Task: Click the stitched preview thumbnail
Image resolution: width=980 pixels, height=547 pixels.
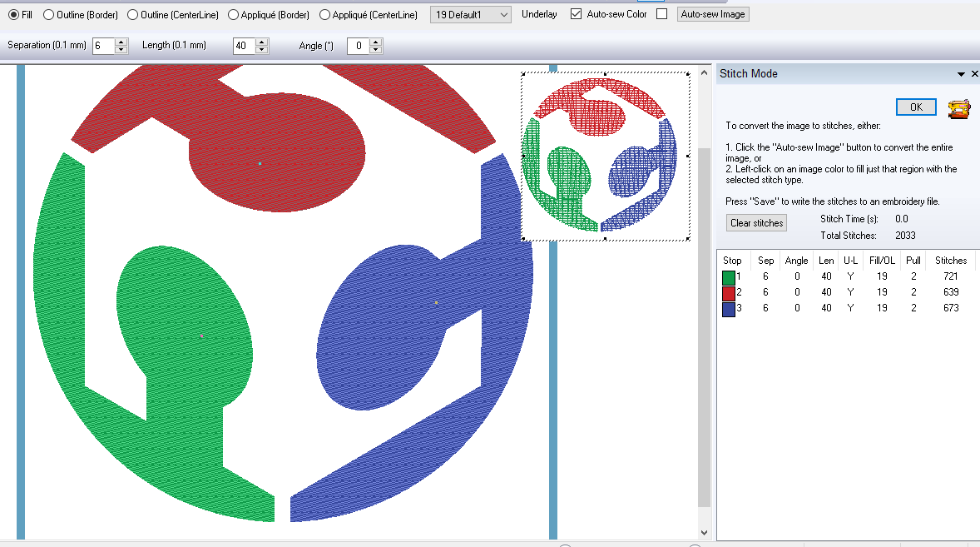Action: click(606, 156)
